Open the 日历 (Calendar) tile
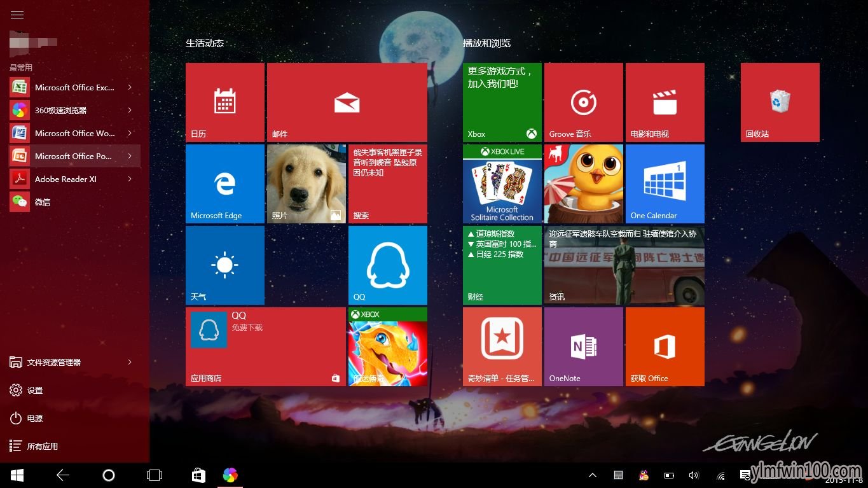 225,102
